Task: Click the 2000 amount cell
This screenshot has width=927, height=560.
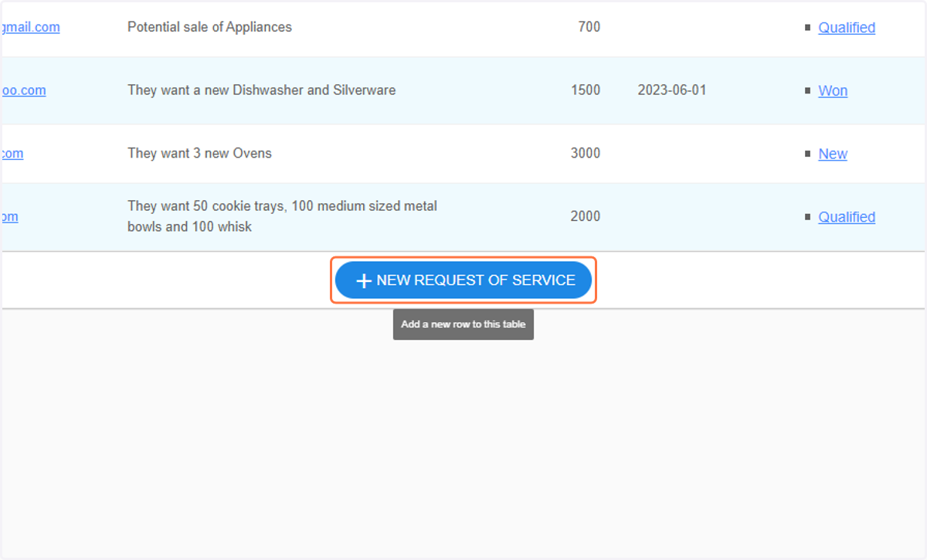Action: [x=586, y=217]
